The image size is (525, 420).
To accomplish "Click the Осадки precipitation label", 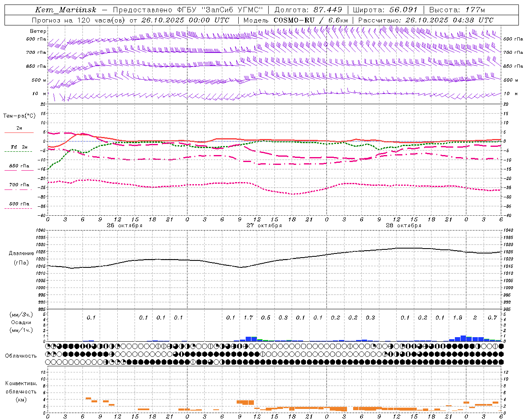I will [21, 322].
